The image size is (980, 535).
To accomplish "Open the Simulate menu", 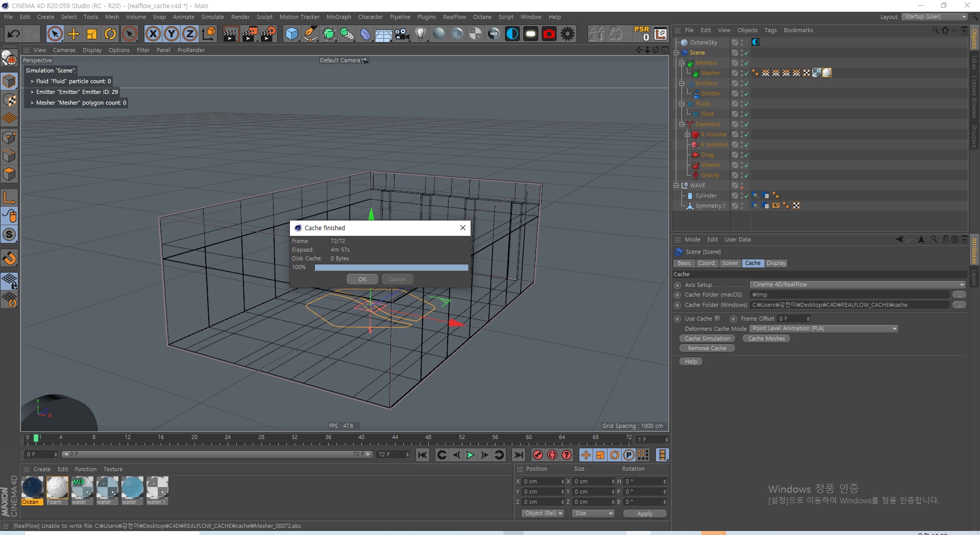I will click(x=212, y=17).
